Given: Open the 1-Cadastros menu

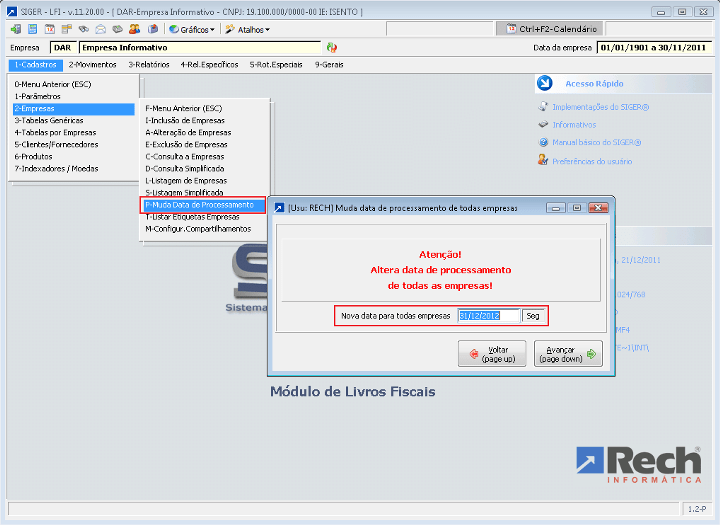Looking at the screenshot, I should pos(36,65).
